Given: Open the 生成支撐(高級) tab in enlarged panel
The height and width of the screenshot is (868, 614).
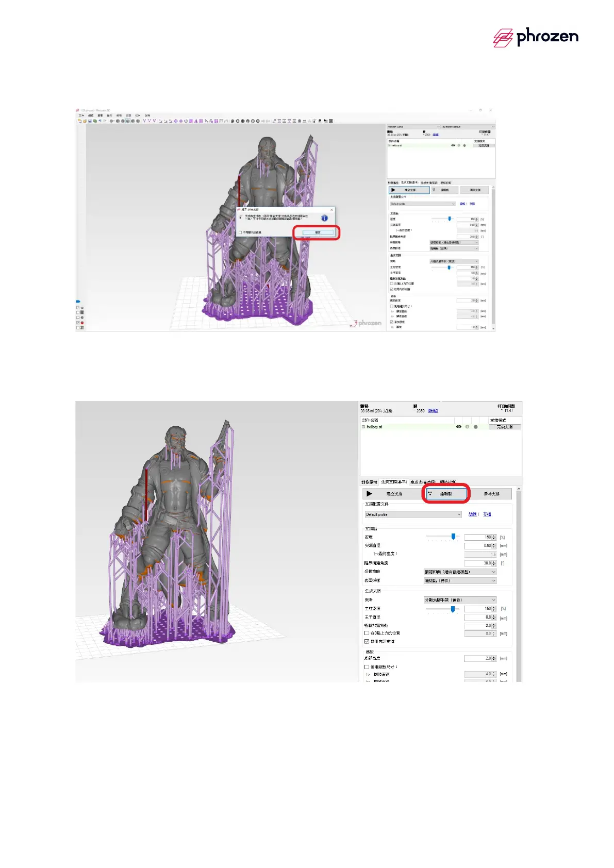Looking at the screenshot, I should 423,482.
